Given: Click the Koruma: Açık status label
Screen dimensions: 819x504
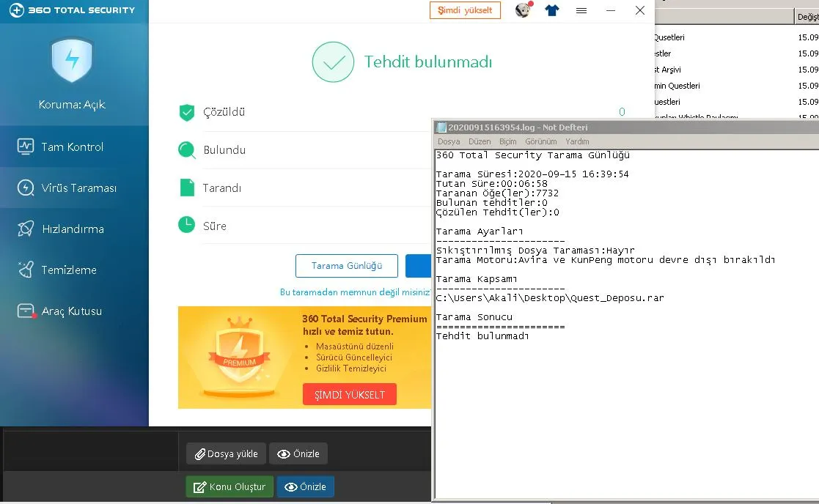Looking at the screenshot, I should click(72, 105).
